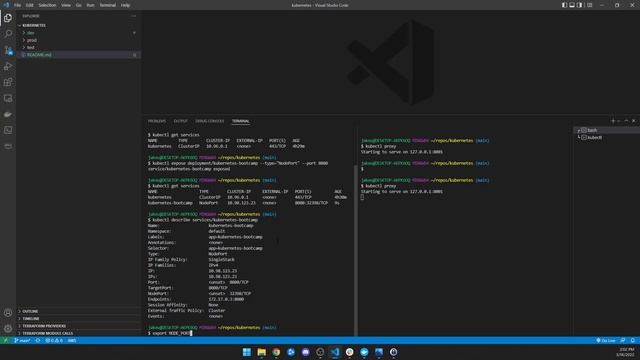Maximize the terminal panel size
This screenshot has width=640, height=360.
[x=626, y=121]
